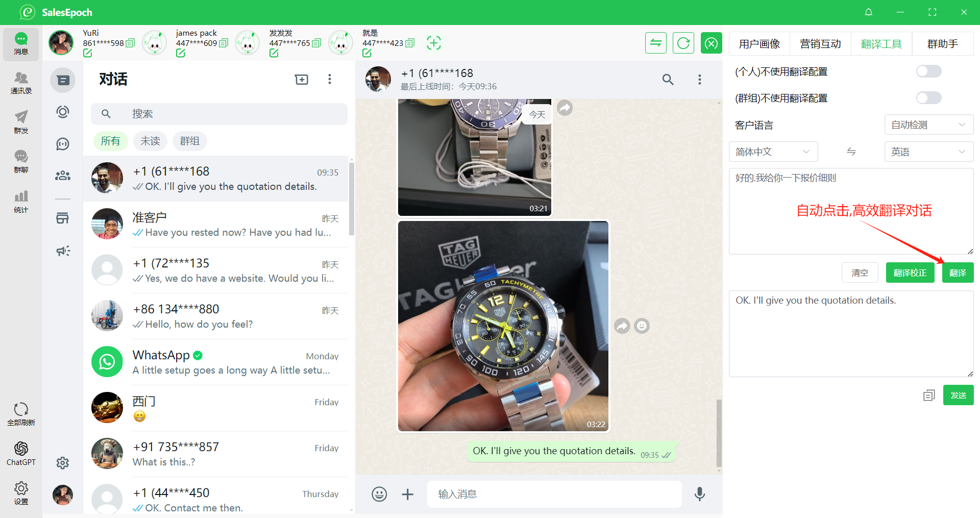Open the 设置 settings sidebar icon
The height and width of the screenshot is (518, 980).
tap(21, 493)
